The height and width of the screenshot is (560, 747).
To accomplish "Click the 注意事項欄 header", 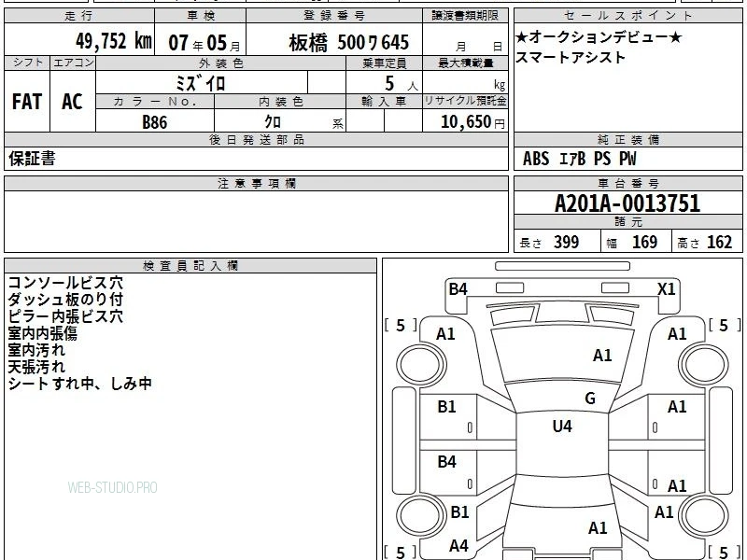I will [256, 184].
